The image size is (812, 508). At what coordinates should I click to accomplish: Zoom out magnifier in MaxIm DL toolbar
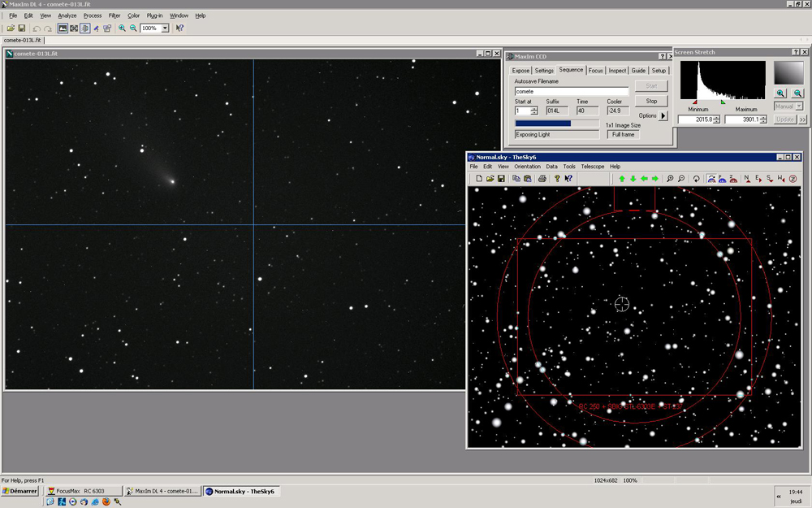click(x=134, y=28)
